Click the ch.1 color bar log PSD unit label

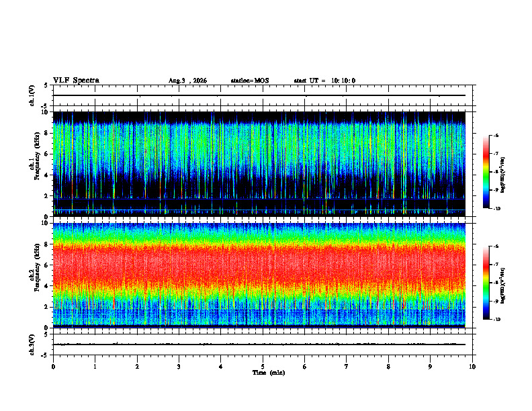coord(503,175)
